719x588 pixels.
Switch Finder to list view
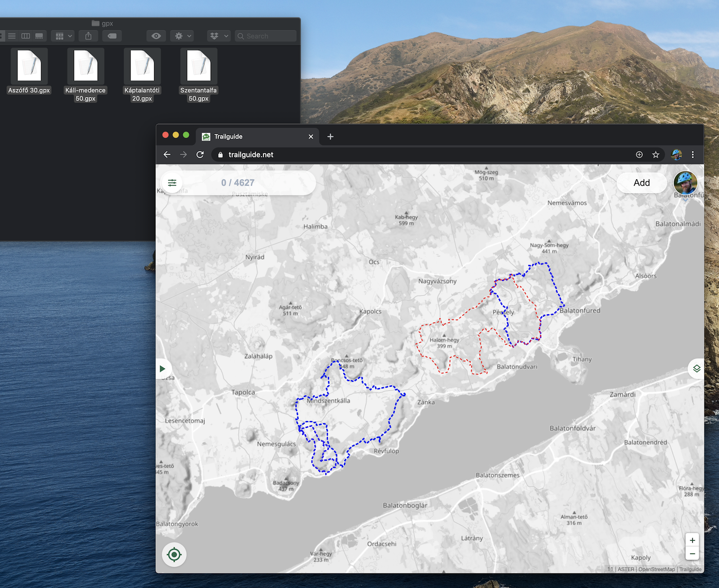click(12, 36)
